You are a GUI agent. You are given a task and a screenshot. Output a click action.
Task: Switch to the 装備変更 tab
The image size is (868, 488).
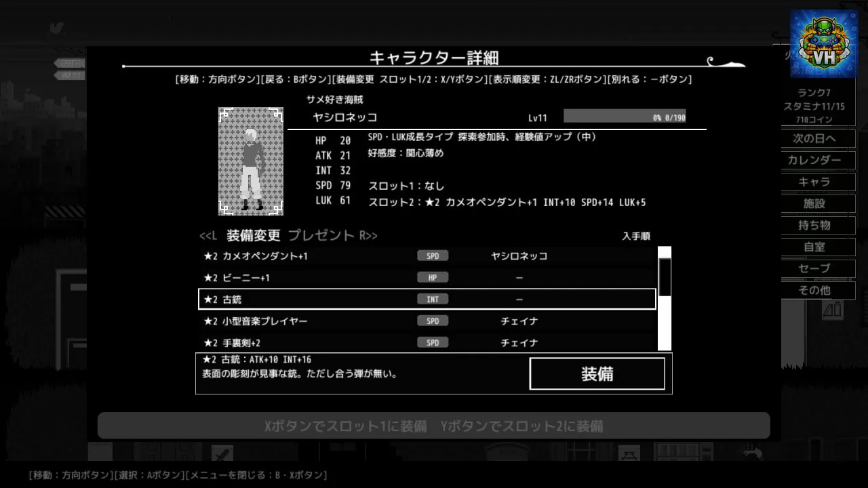pyautogui.click(x=253, y=235)
